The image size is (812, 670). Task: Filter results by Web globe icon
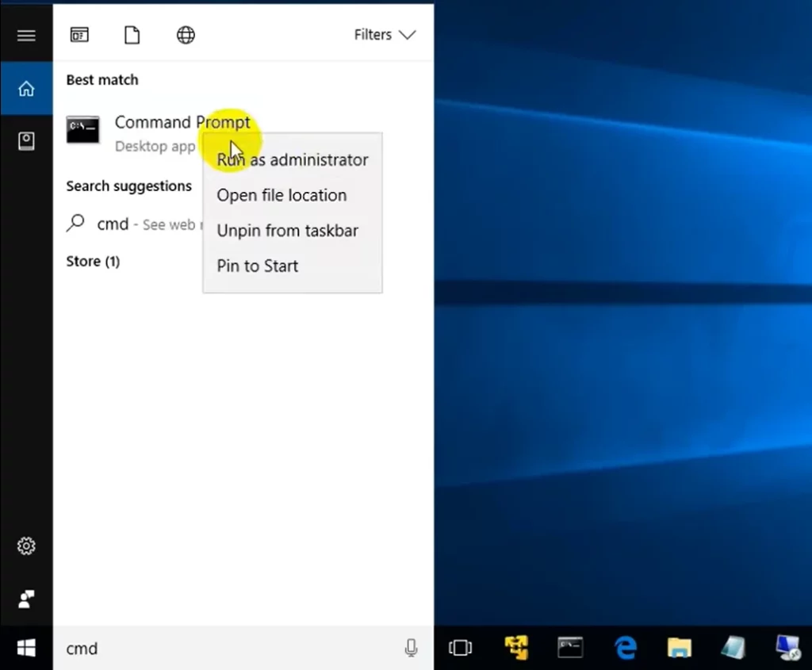coord(186,35)
